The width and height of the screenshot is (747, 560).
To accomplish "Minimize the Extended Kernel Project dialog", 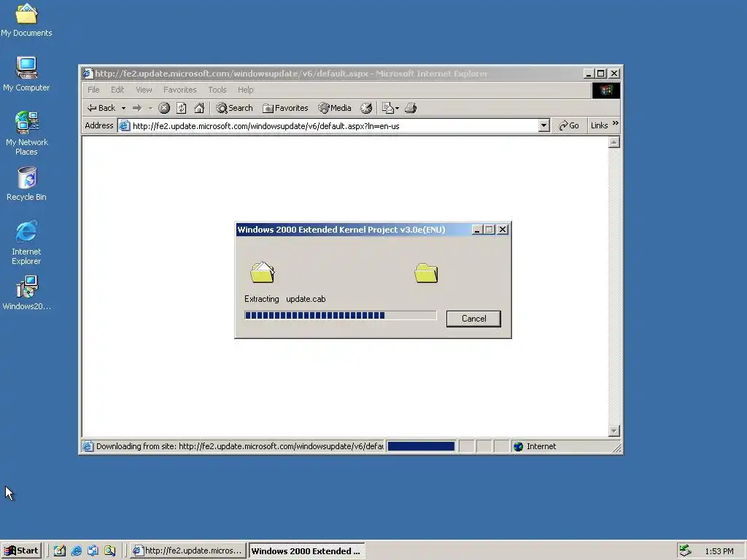I will tap(477, 230).
